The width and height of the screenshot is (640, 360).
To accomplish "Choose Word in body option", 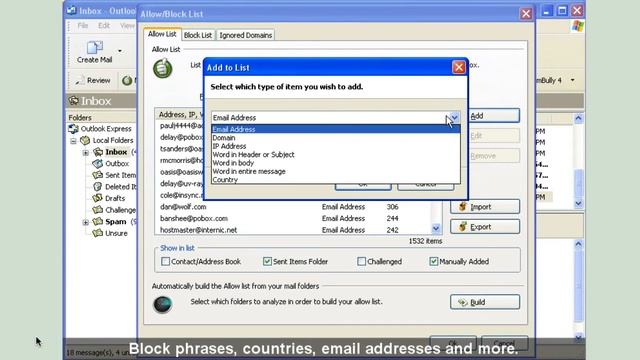I will coord(336,163).
